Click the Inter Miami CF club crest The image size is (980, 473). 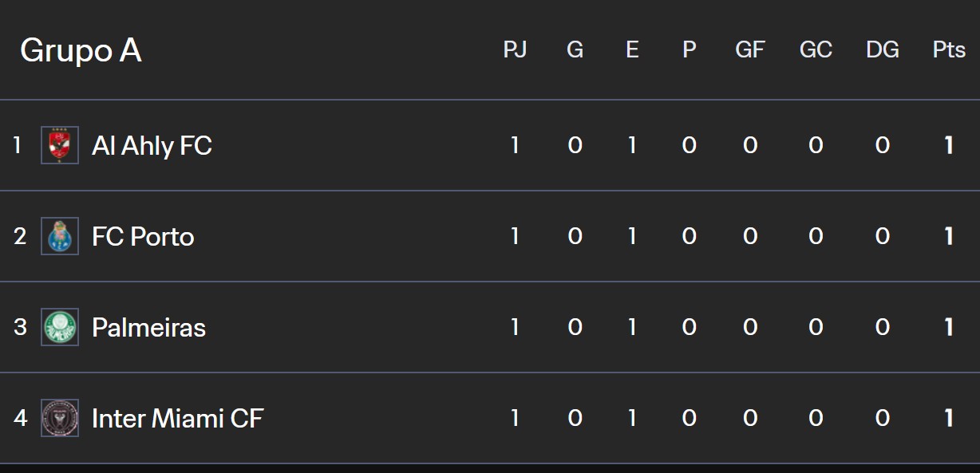coord(60,418)
